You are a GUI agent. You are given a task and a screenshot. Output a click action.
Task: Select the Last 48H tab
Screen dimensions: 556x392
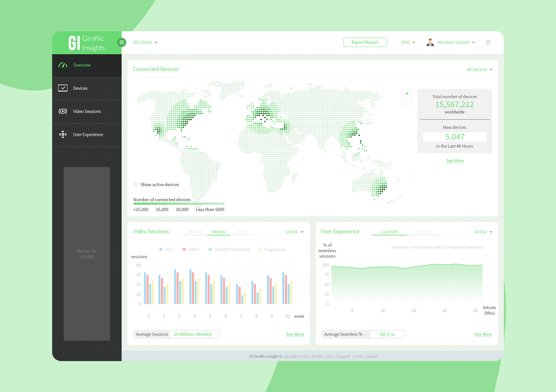(389, 232)
